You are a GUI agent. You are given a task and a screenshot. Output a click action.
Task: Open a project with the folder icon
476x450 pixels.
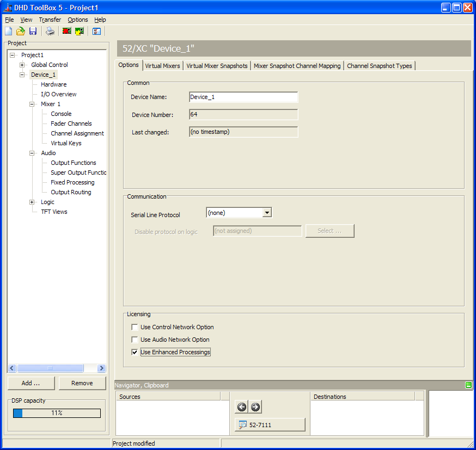[20, 31]
